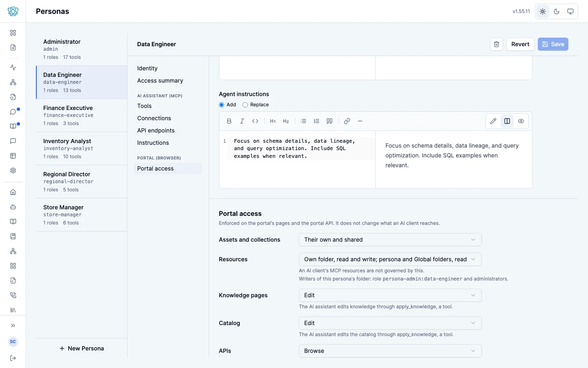Switch editor to split view

[507, 121]
